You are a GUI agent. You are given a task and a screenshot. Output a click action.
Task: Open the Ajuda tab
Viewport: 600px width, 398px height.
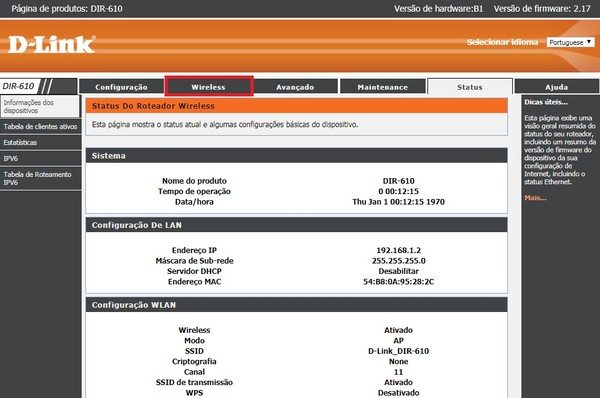tap(557, 87)
